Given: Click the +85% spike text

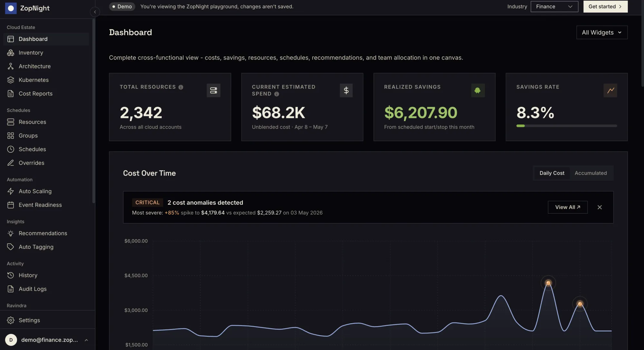Looking at the screenshot, I should point(172,213).
